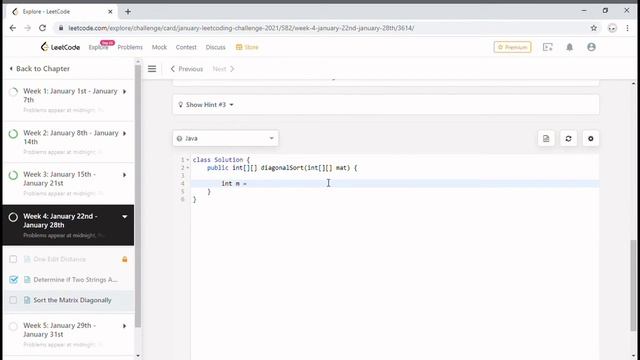Open the Mock menu item
The image size is (640, 360).
pyautogui.click(x=159, y=47)
